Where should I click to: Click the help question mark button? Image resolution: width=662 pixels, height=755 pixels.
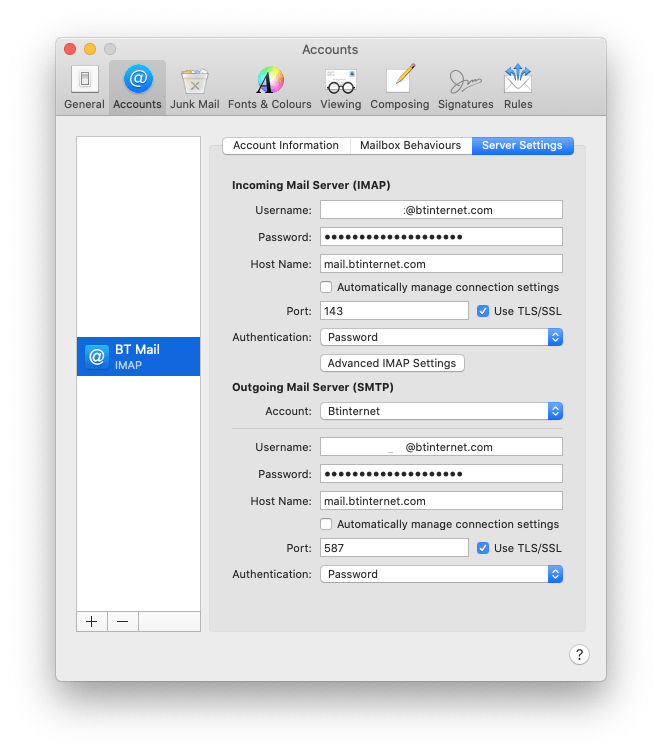tap(579, 654)
